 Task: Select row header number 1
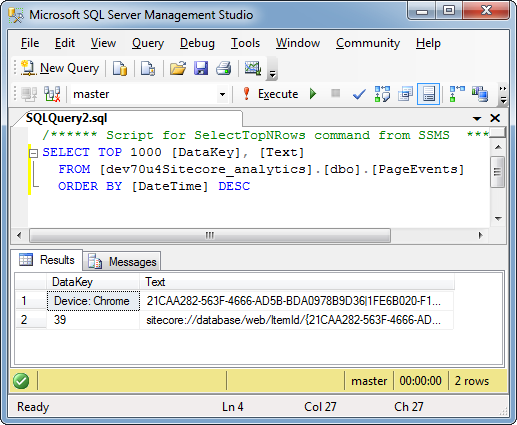[31, 301]
